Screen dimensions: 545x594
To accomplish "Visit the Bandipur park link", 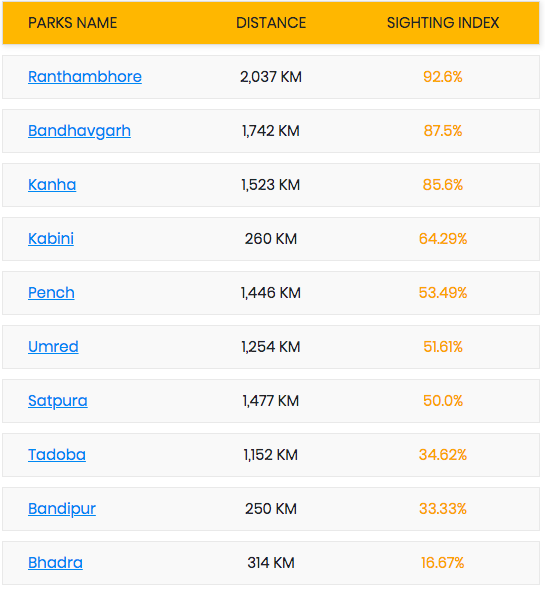I will [62, 509].
